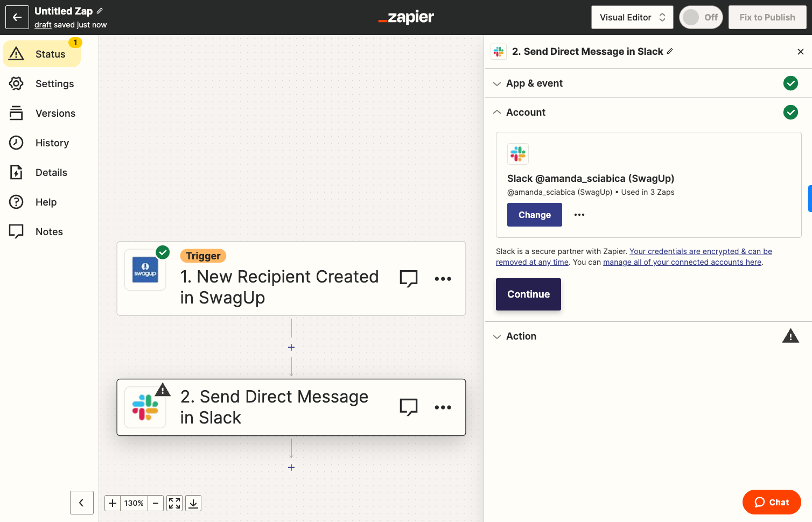The image size is (812, 522).
Task: Click the Slack account logo icon
Action: (518, 154)
